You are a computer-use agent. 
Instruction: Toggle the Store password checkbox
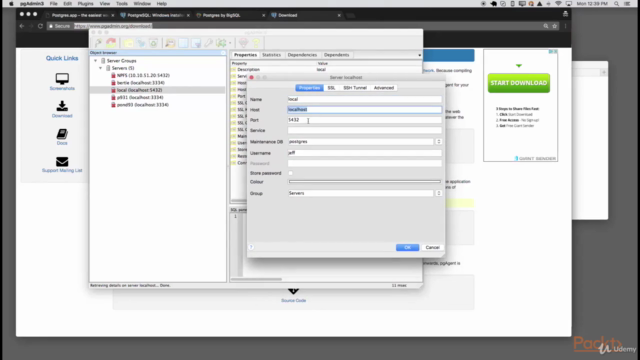[291, 173]
